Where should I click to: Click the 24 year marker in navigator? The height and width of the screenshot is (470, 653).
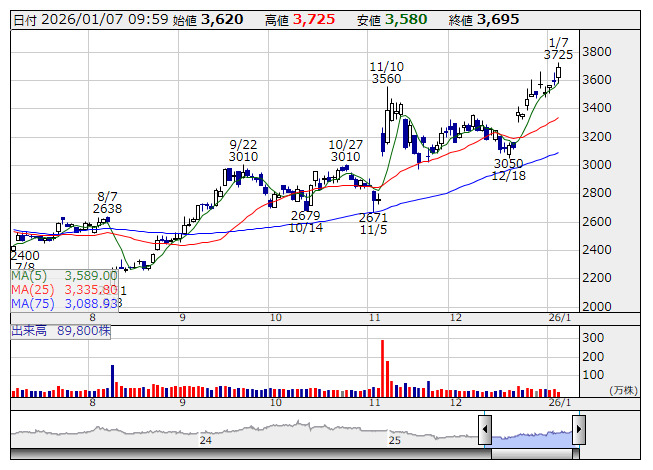tap(206, 439)
